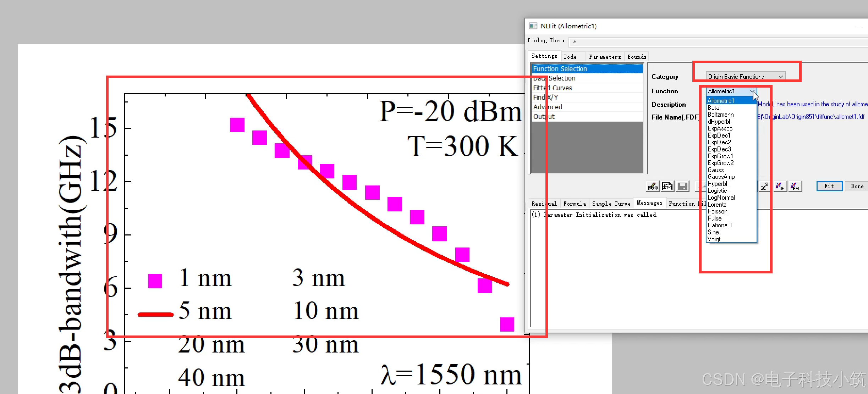This screenshot has width=868, height=394.
Task: Click the NLFit window title icon
Action: click(x=533, y=26)
